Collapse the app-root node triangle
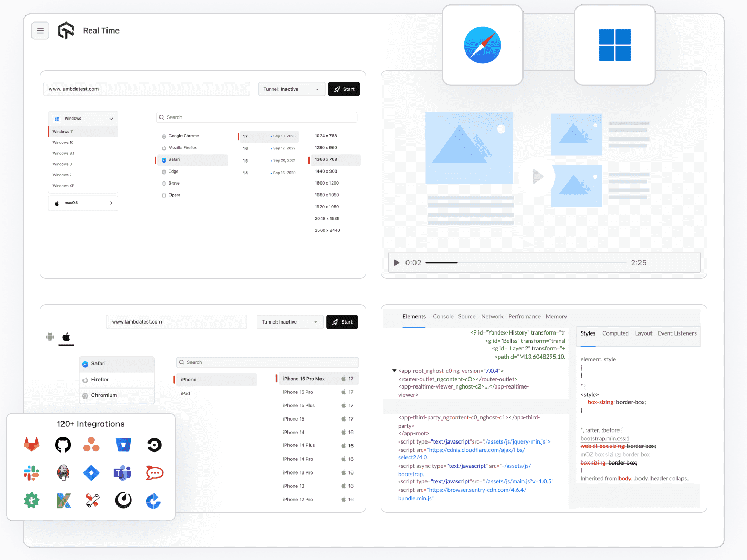This screenshot has height=560, width=747. (394, 371)
